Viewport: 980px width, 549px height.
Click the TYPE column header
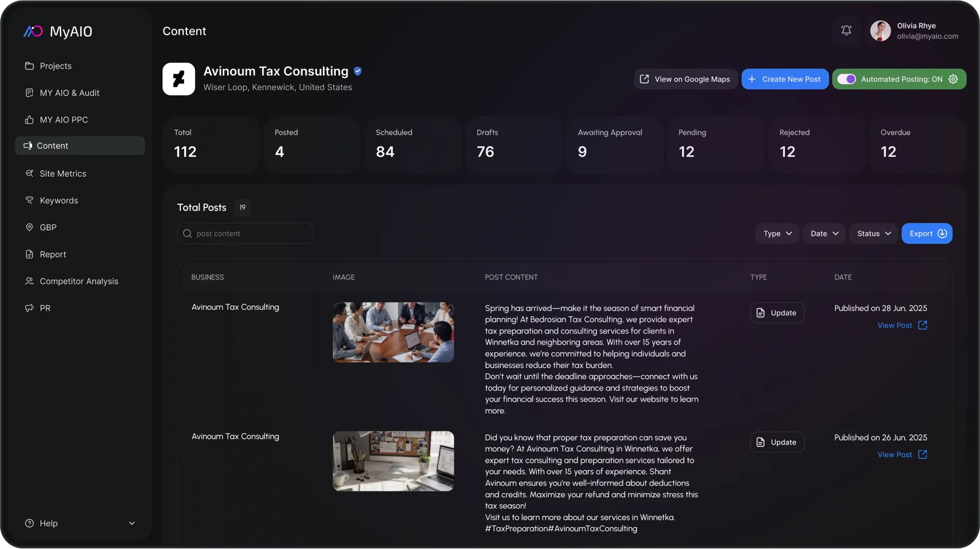pos(758,277)
